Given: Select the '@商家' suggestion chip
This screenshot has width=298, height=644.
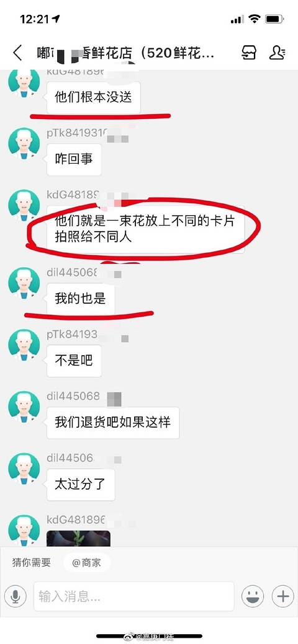Looking at the screenshot, I should 86,563.
